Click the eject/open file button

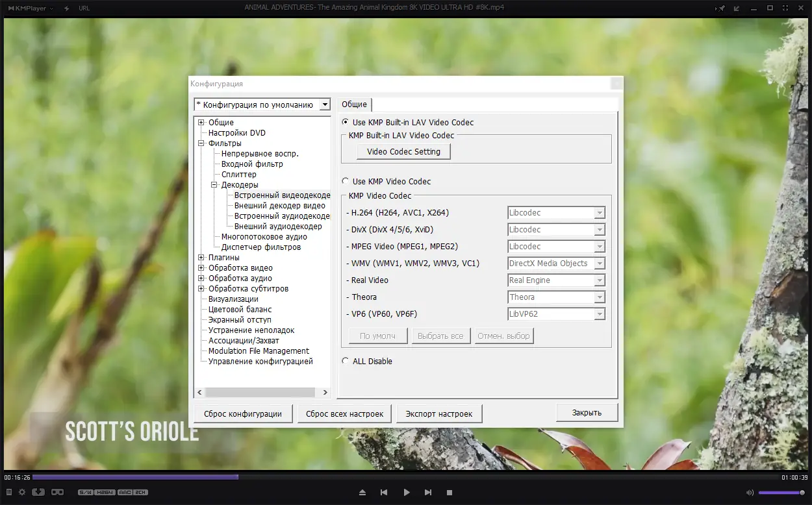pos(362,493)
